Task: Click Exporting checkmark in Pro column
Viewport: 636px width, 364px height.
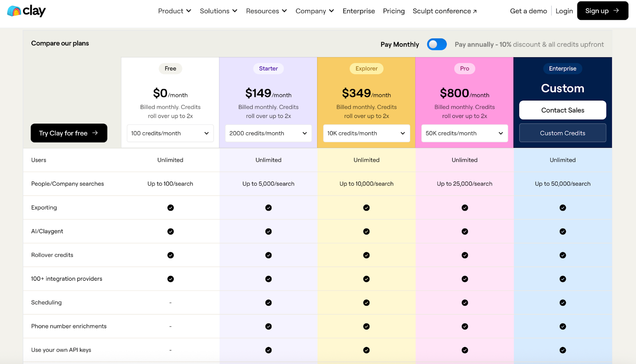Action: (x=465, y=207)
